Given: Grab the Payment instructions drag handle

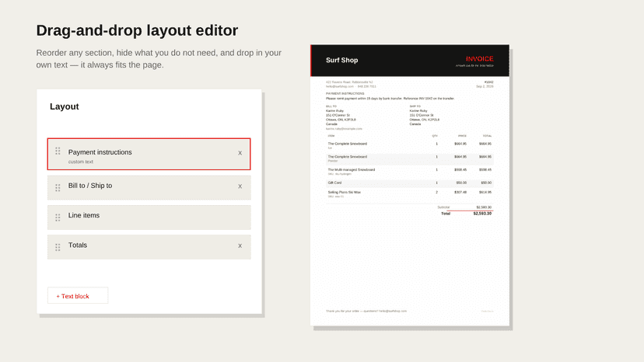Looking at the screenshot, I should click(x=58, y=151).
